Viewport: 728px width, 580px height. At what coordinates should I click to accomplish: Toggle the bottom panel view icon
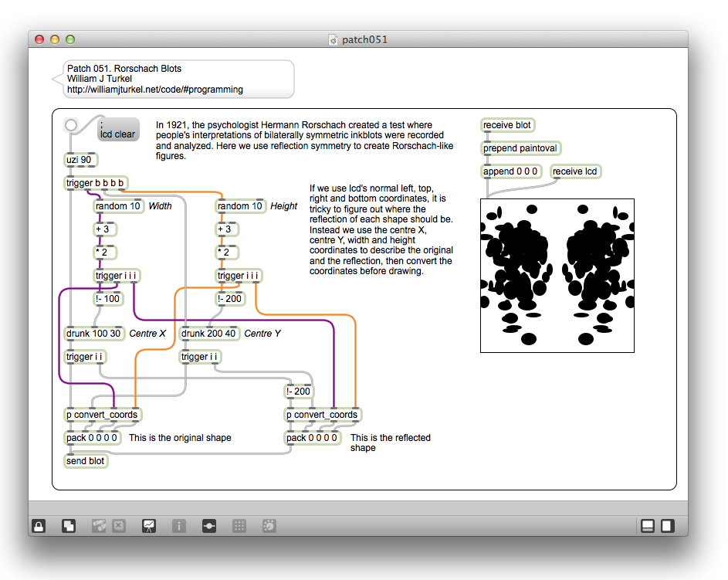tap(648, 526)
